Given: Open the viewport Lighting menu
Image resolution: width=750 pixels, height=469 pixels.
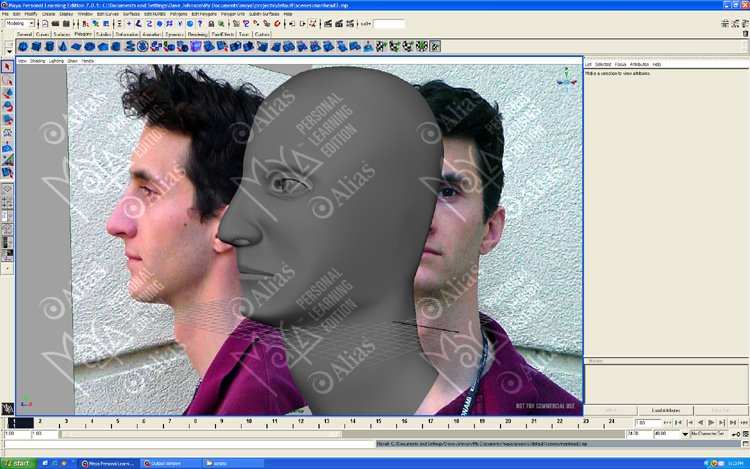Looking at the screenshot, I should click(x=56, y=61).
